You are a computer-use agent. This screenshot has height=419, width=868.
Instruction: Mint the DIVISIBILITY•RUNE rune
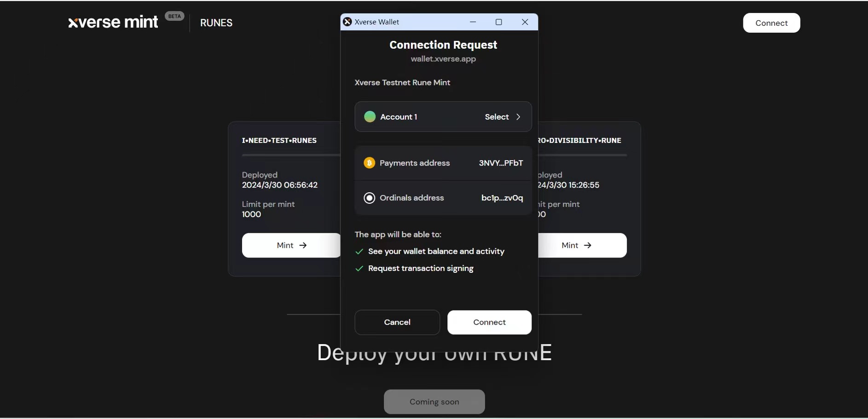pos(581,245)
